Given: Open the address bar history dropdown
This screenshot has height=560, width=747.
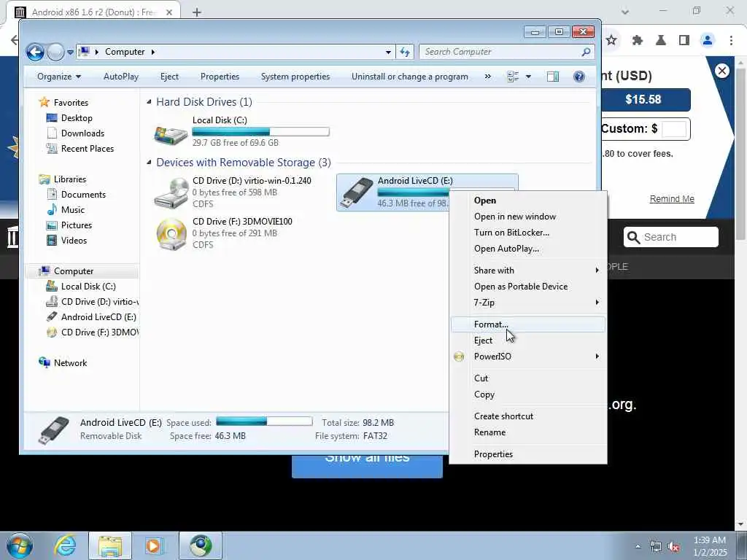Looking at the screenshot, I should [x=388, y=52].
